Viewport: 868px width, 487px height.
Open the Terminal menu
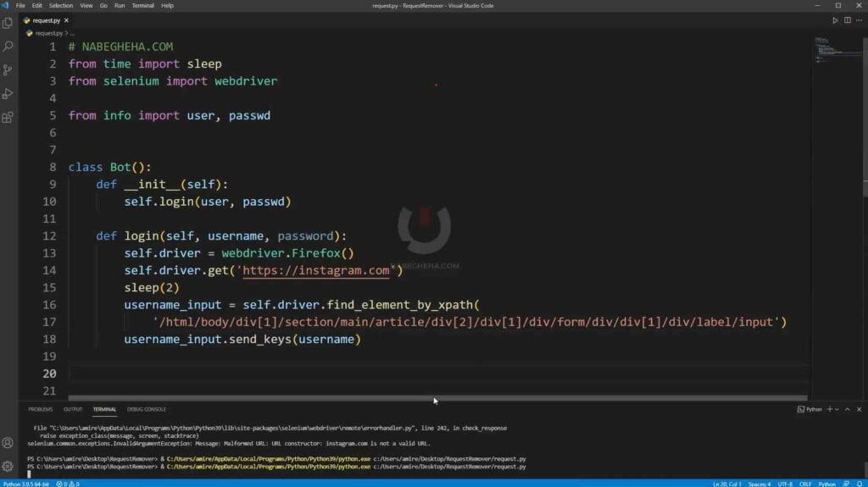[x=142, y=6]
